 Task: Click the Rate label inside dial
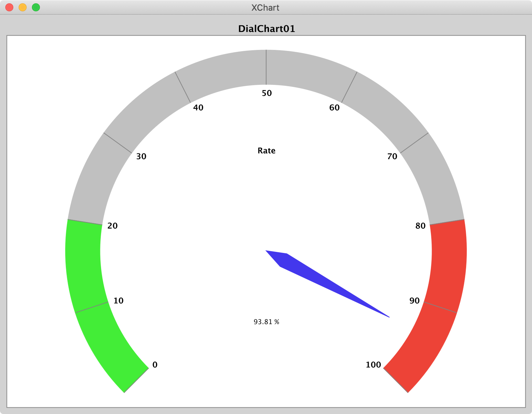point(266,151)
